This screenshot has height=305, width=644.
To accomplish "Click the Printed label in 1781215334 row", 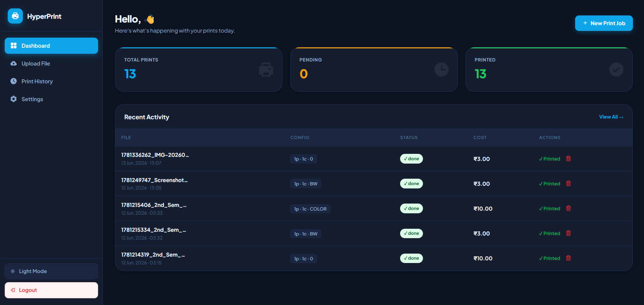I will point(550,233).
